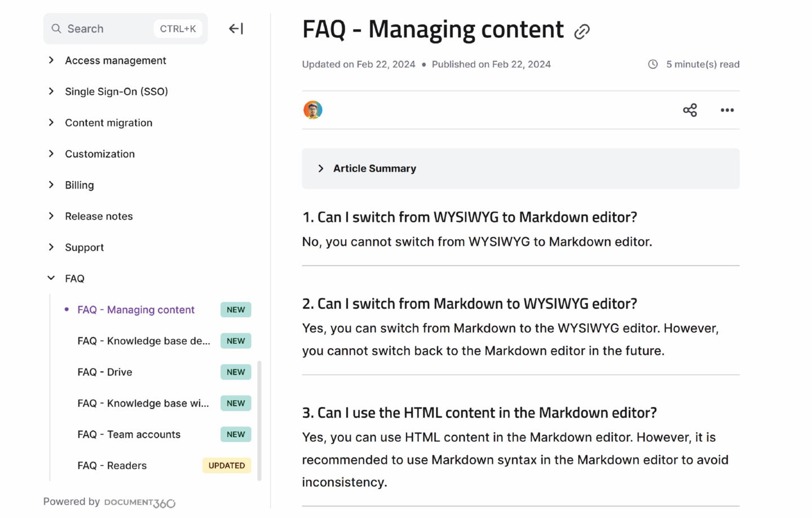Viewport: 812px width, 518px height.
Task: Click the Content migration category label
Action: pyautogui.click(x=109, y=123)
